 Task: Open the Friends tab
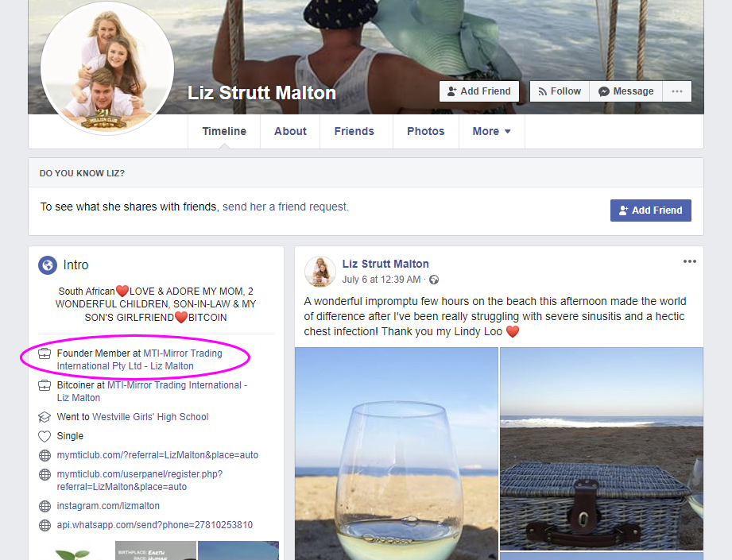coord(354,132)
